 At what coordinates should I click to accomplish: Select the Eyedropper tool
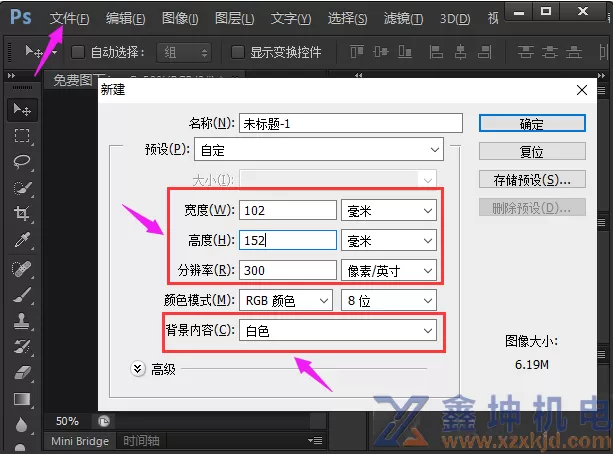22,240
